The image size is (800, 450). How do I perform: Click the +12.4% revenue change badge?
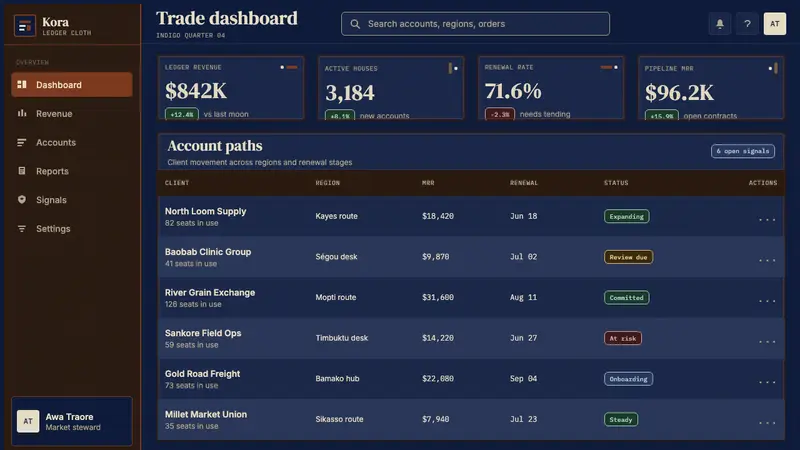pyautogui.click(x=182, y=114)
